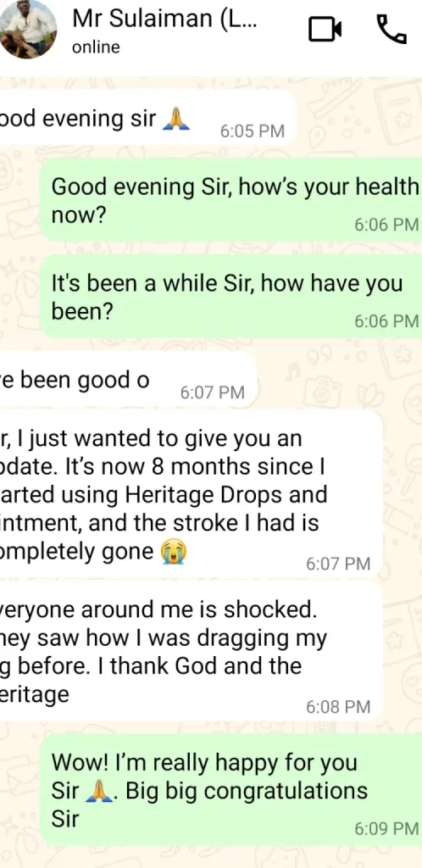This screenshot has height=868, width=422.
Task: Tap the 6:07 PM timestamp on short reply
Action: pos(213,392)
